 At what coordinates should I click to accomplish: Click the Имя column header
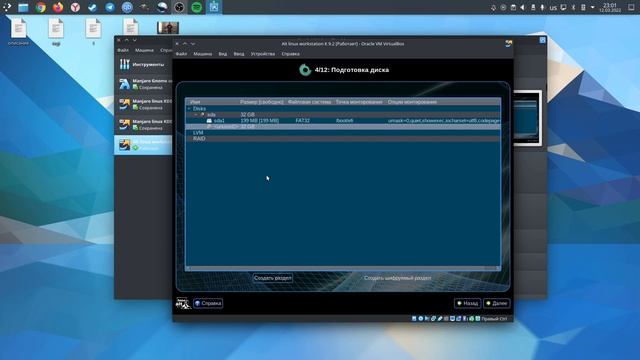pyautogui.click(x=195, y=102)
